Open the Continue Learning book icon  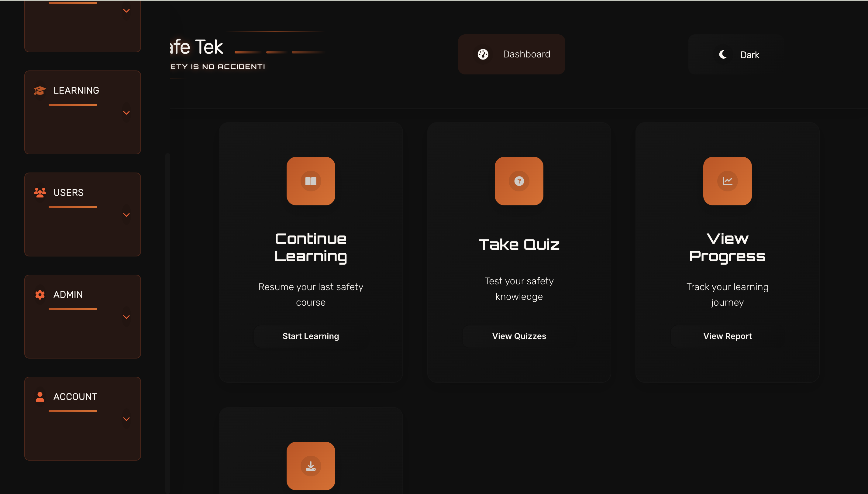311,181
